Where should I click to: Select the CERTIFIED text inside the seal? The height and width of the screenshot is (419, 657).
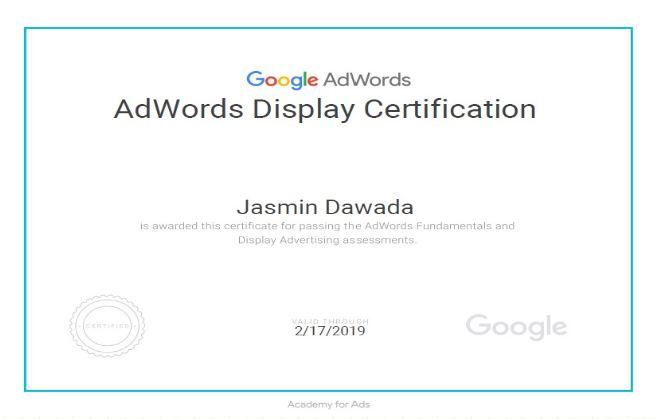pos(107,325)
